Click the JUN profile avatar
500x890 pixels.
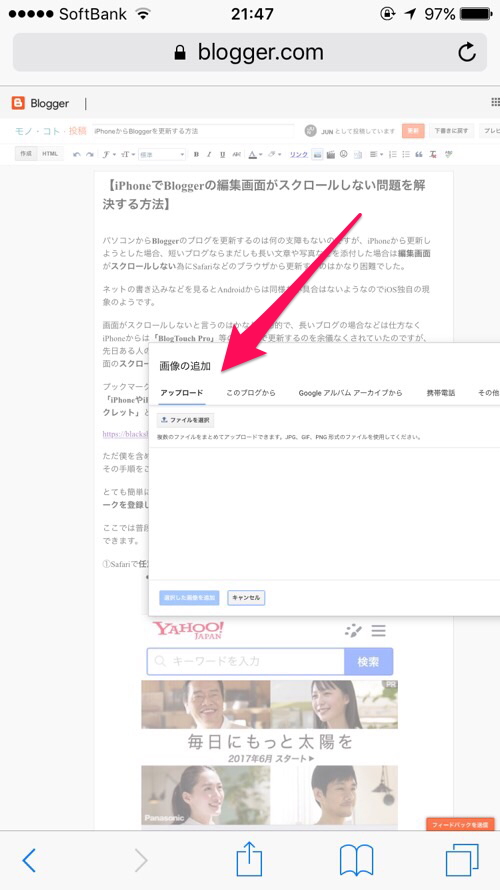[x=310, y=131]
